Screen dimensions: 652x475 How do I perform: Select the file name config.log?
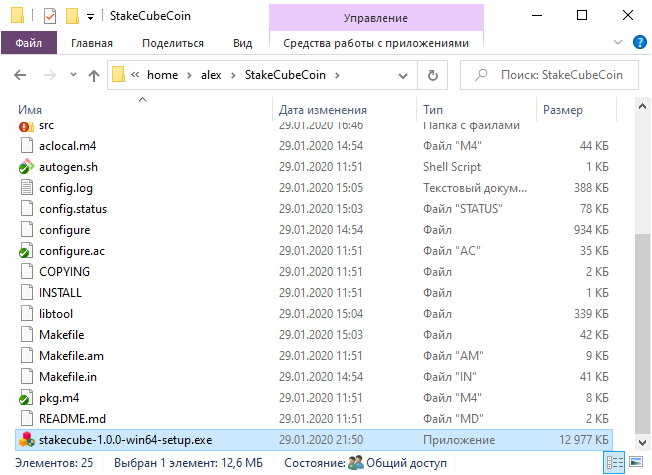[x=66, y=188]
